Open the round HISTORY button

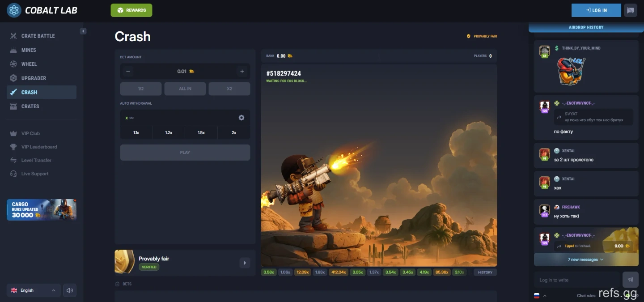coord(485,272)
